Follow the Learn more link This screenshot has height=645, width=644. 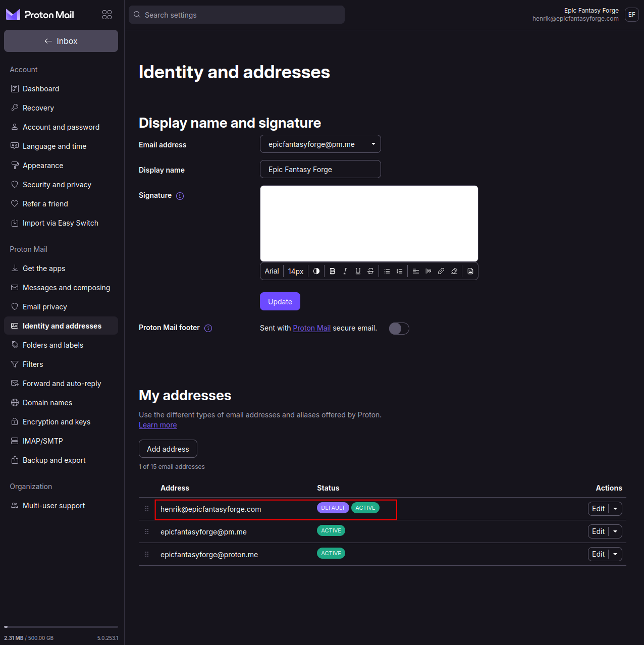coord(158,425)
